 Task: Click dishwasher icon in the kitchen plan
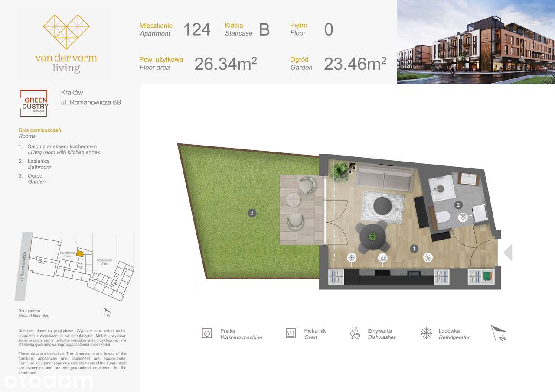(x=428, y=258)
